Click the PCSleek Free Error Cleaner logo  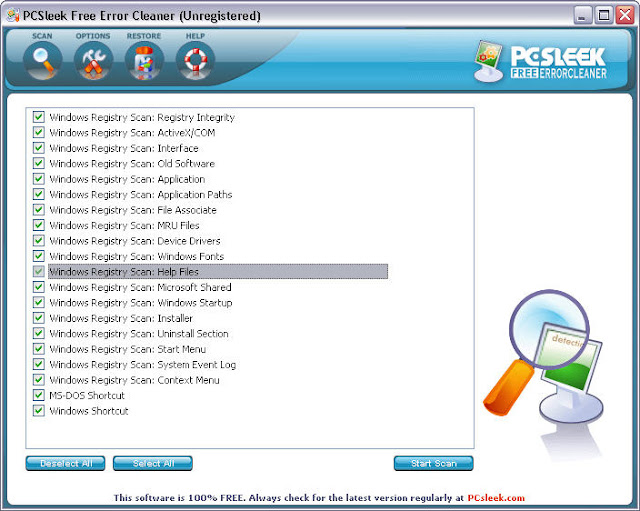click(x=542, y=61)
